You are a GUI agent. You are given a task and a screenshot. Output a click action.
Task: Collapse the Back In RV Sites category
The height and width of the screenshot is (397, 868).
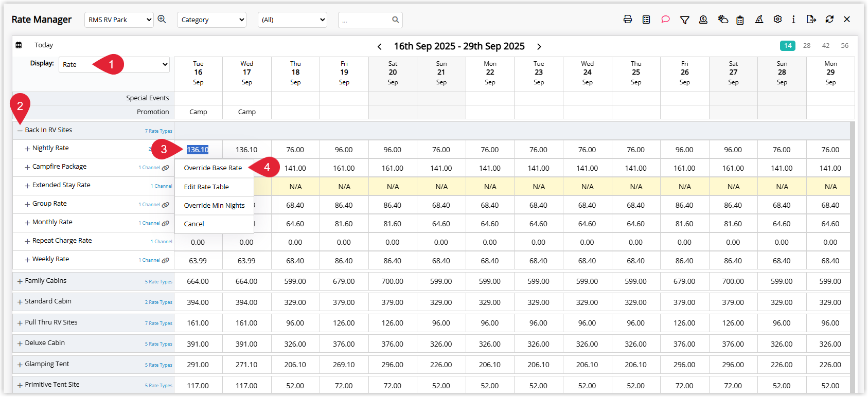tap(20, 131)
